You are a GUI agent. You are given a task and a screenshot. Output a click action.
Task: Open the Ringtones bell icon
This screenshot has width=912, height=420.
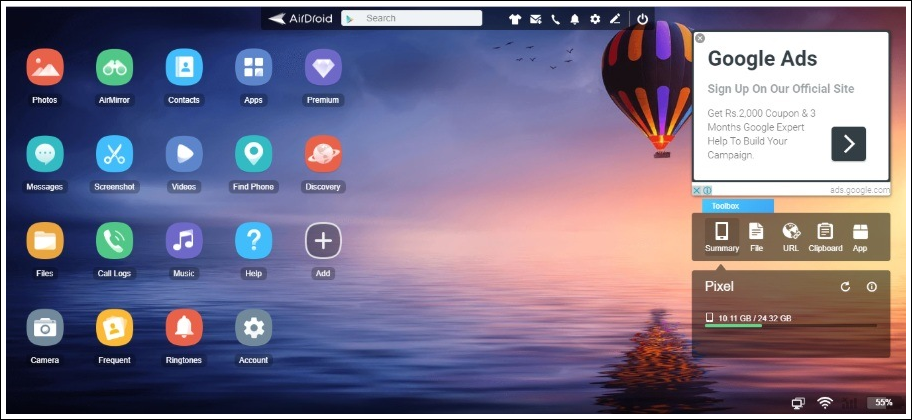(184, 328)
